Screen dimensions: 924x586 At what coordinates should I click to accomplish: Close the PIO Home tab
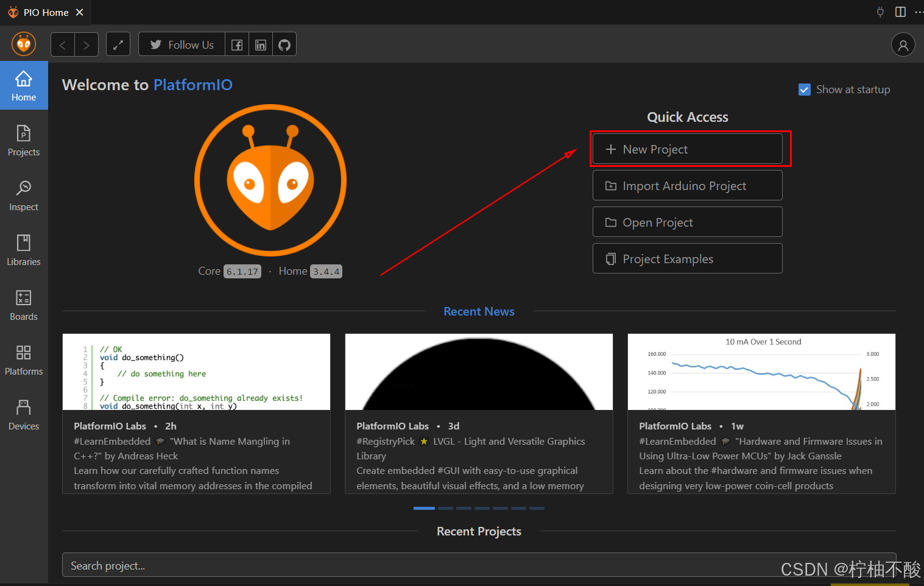coord(79,12)
